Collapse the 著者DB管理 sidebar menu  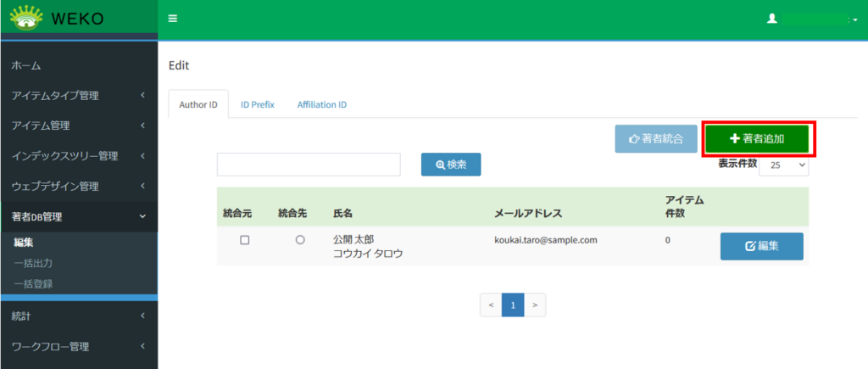(x=78, y=216)
